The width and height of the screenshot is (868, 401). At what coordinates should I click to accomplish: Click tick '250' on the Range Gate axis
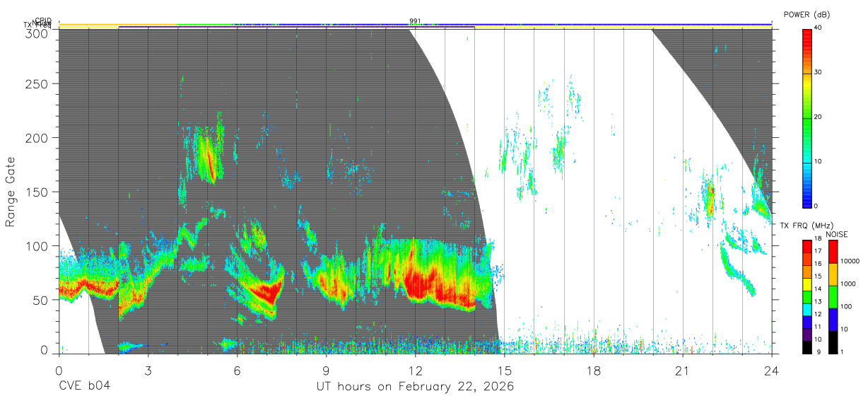point(37,83)
